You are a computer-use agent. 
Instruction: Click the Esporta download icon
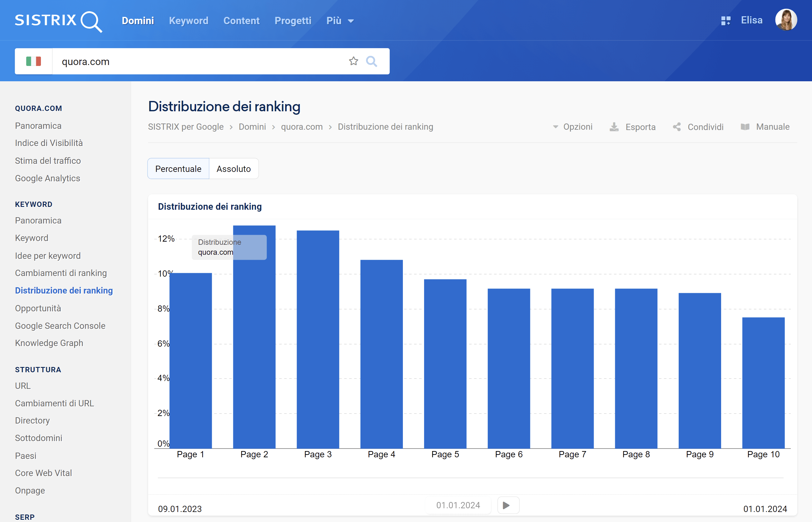point(614,127)
